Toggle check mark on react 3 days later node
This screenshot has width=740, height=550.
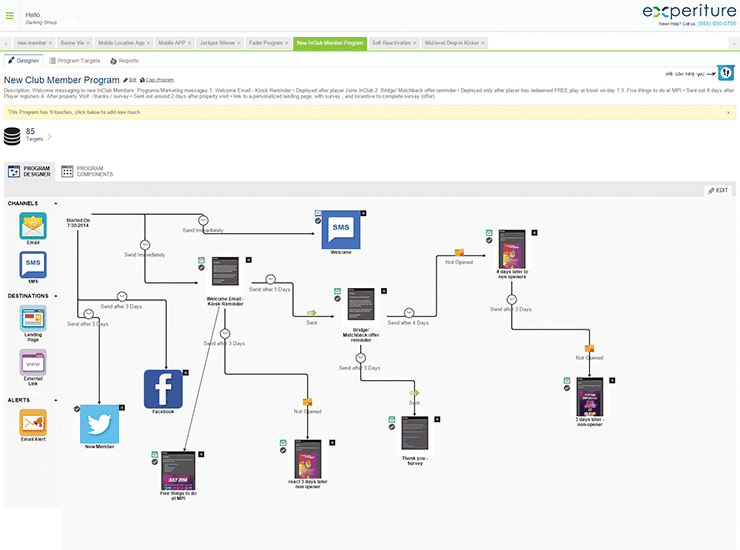coord(283,450)
